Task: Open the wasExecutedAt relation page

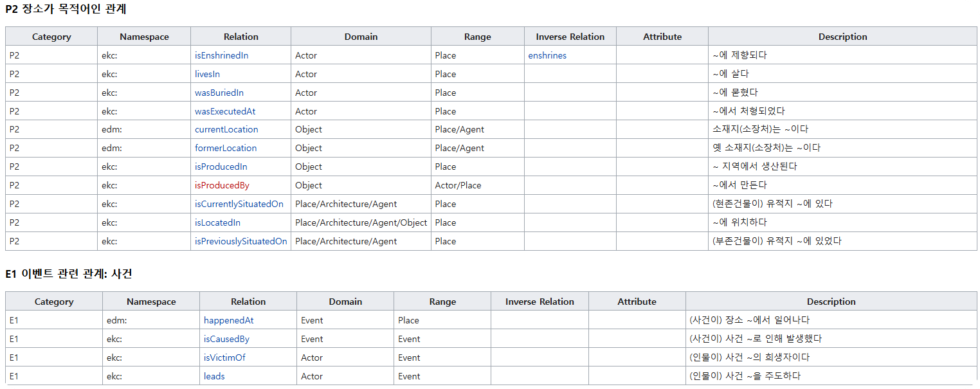Action: 224,111
